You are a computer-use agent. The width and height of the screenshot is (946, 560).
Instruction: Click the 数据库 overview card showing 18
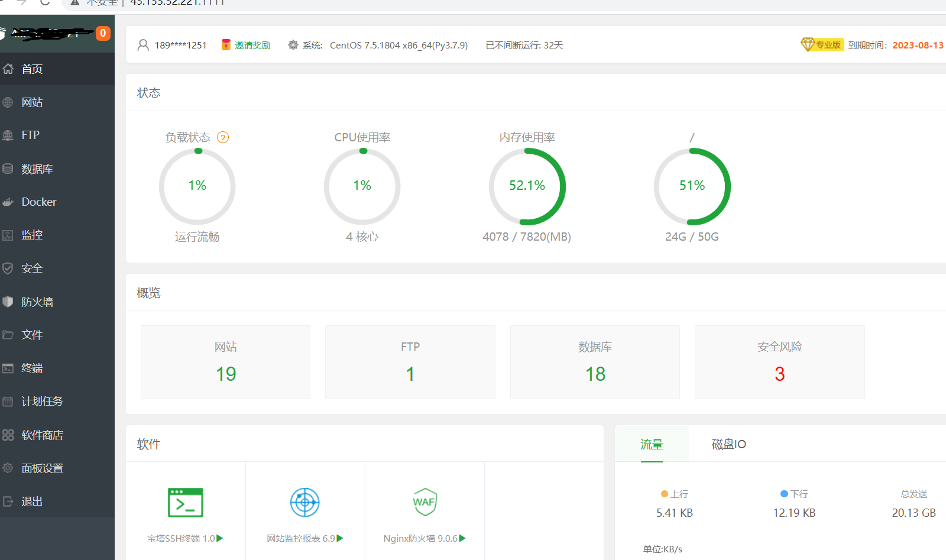[x=595, y=362]
